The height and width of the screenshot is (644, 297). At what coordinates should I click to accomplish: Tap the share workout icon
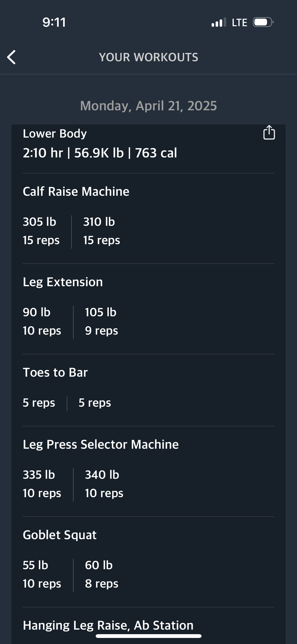pos(269,132)
